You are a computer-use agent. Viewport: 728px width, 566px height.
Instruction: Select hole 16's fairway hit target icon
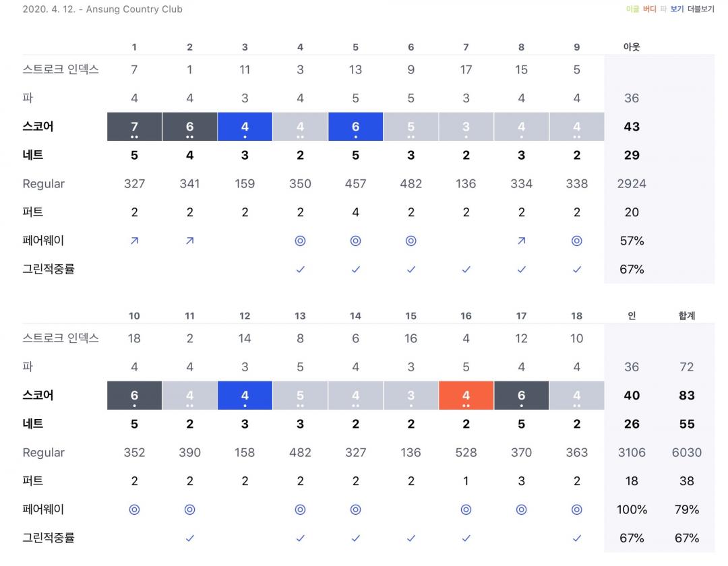point(466,509)
